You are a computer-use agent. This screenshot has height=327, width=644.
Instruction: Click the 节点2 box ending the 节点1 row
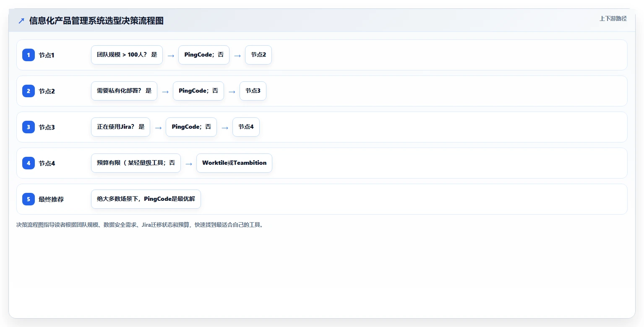pos(258,55)
